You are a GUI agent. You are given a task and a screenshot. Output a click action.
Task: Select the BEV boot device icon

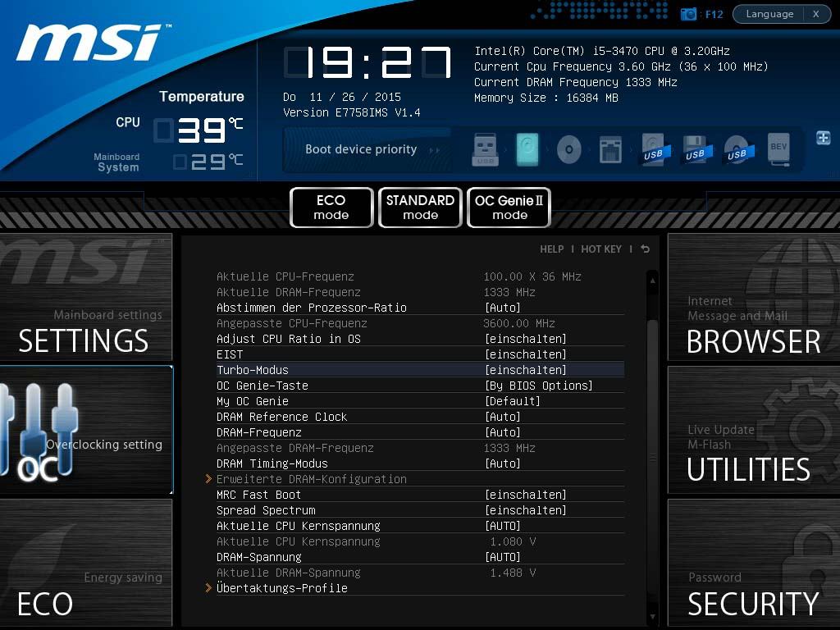(778, 149)
